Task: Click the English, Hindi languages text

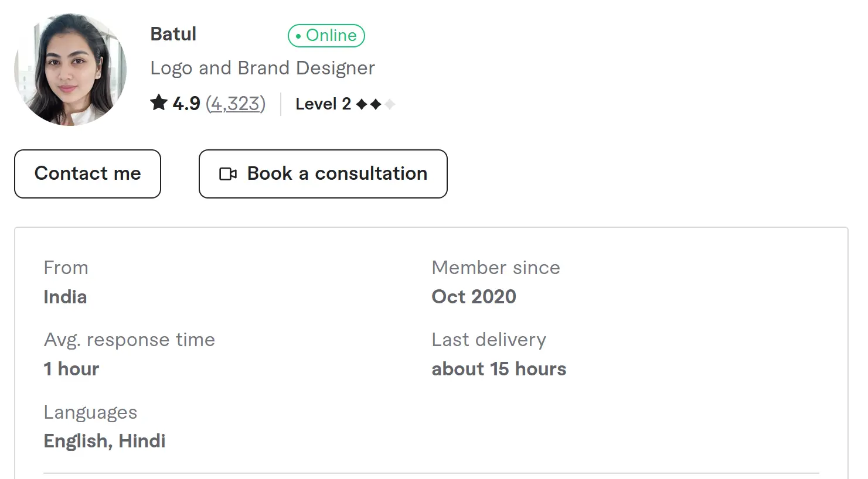Action: tap(105, 441)
